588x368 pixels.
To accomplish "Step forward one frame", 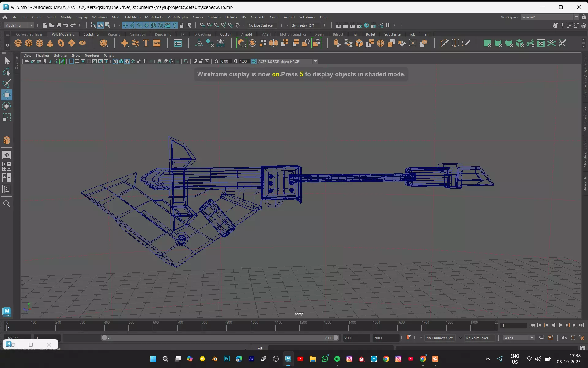I will [574, 325].
